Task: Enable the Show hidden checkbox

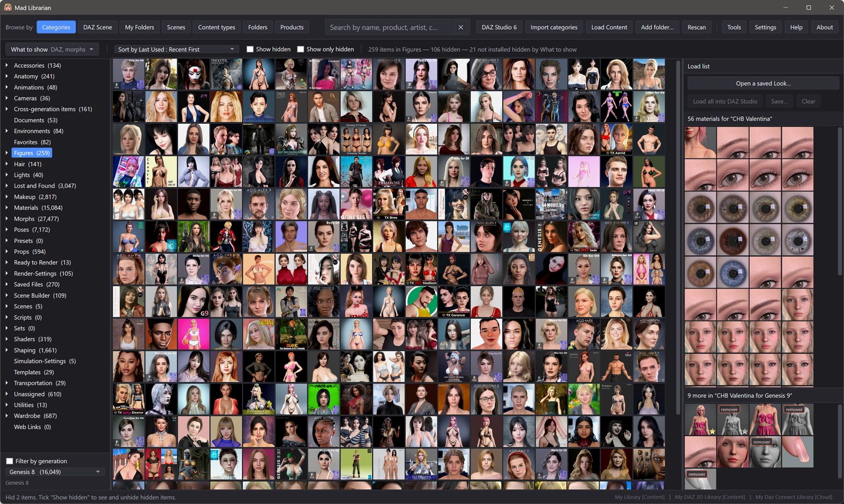Action: click(x=250, y=50)
